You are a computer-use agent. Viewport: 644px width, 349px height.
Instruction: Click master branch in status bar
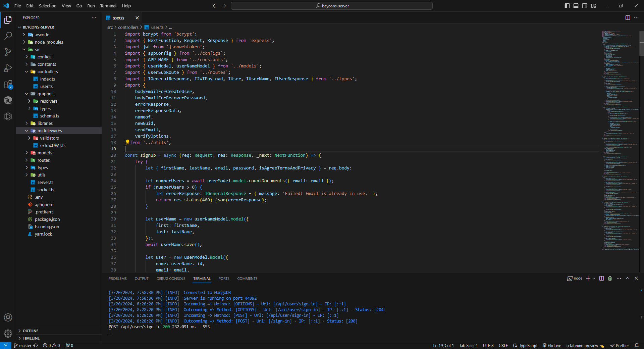22,345
